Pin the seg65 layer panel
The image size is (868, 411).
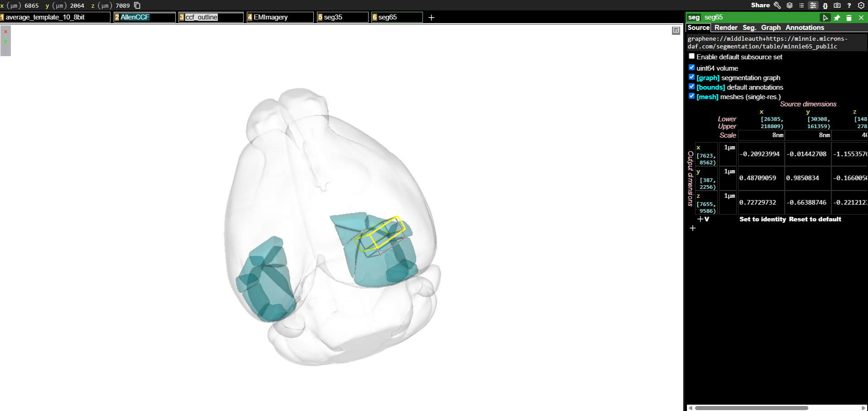(837, 18)
